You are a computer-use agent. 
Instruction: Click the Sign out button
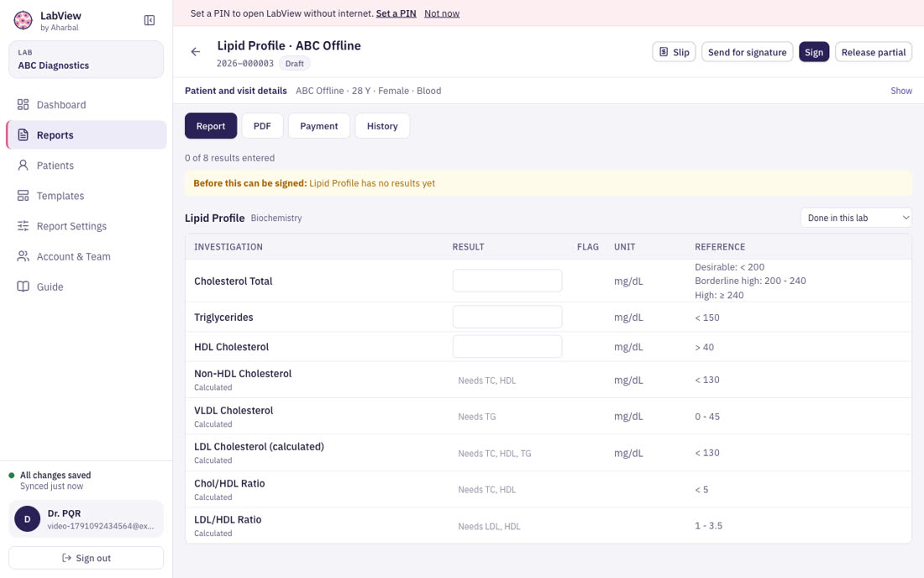[x=86, y=558]
